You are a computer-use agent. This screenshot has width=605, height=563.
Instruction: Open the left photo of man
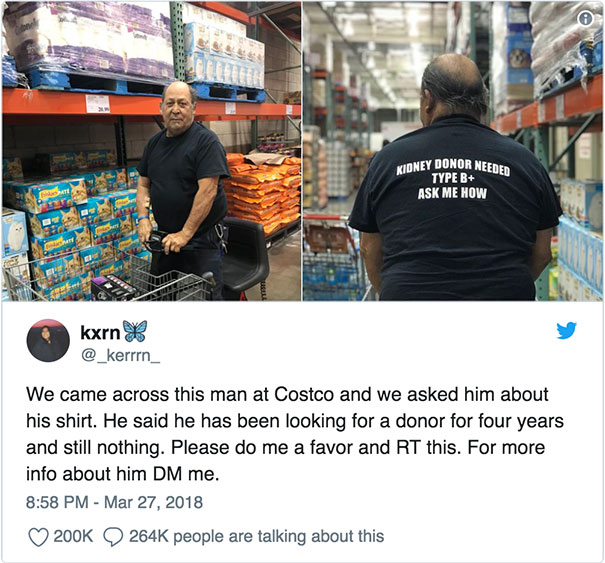[152, 151]
